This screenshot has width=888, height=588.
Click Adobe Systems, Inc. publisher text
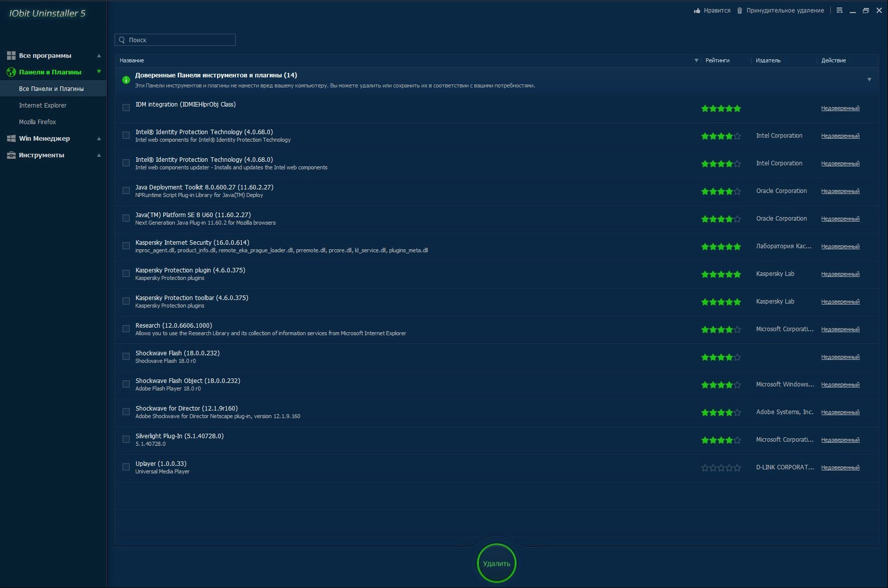[x=784, y=412]
